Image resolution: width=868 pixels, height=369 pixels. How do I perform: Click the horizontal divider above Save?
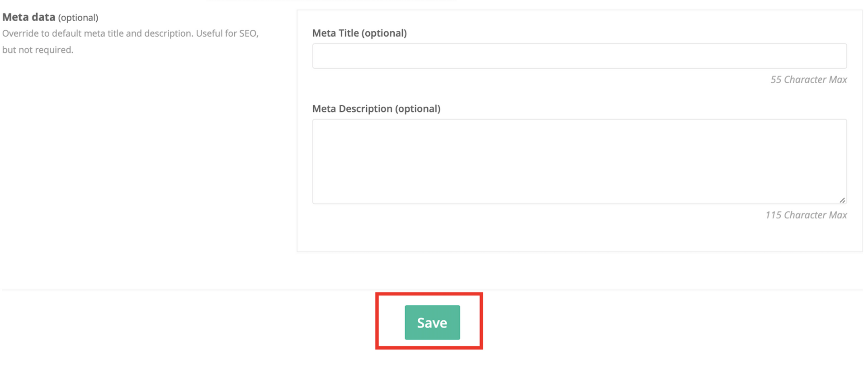coord(433,290)
